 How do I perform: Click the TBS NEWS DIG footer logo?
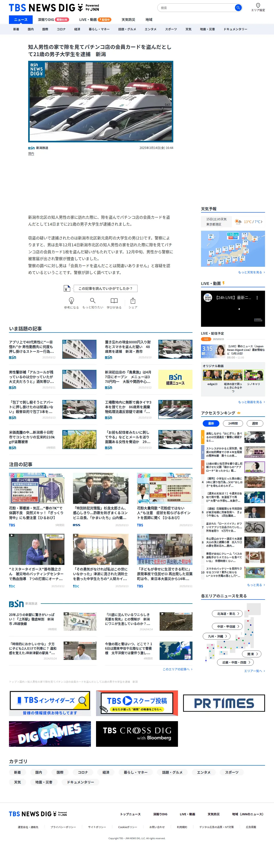[x=38, y=814]
